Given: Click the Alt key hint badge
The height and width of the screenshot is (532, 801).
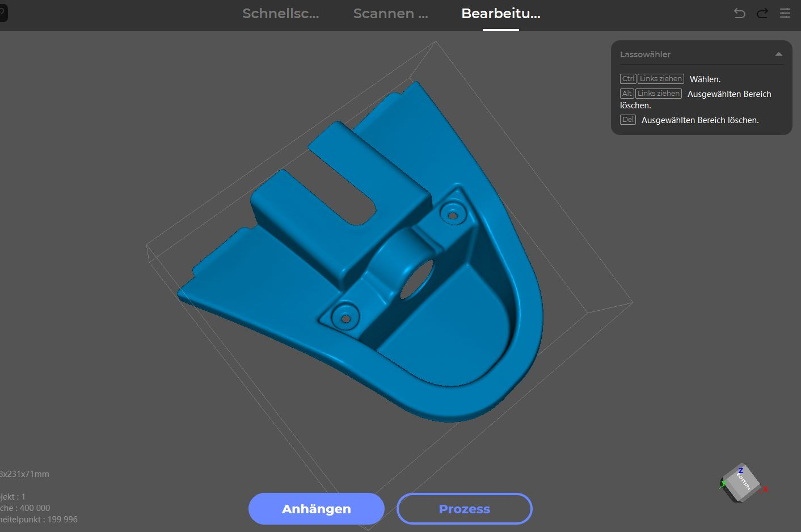Looking at the screenshot, I should coord(627,94).
